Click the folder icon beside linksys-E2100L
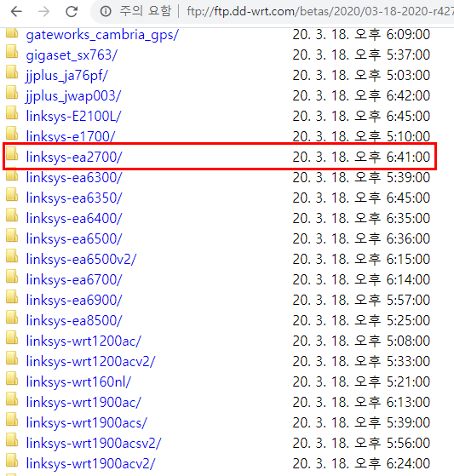This screenshot has width=454, height=476. coord(12,112)
